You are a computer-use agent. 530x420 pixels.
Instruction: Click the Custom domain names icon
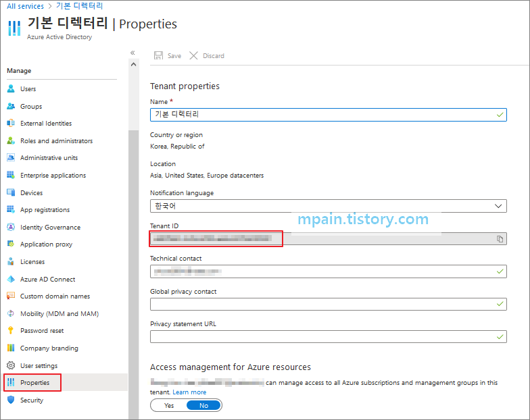pyautogui.click(x=11, y=296)
